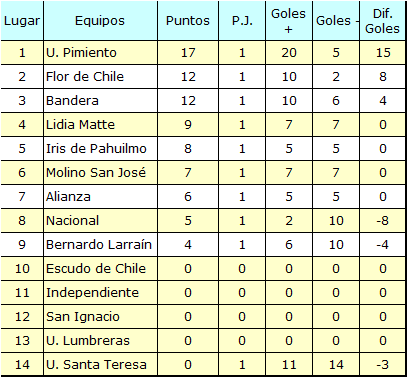Click the U. Santa Teresa cell

(100, 364)
